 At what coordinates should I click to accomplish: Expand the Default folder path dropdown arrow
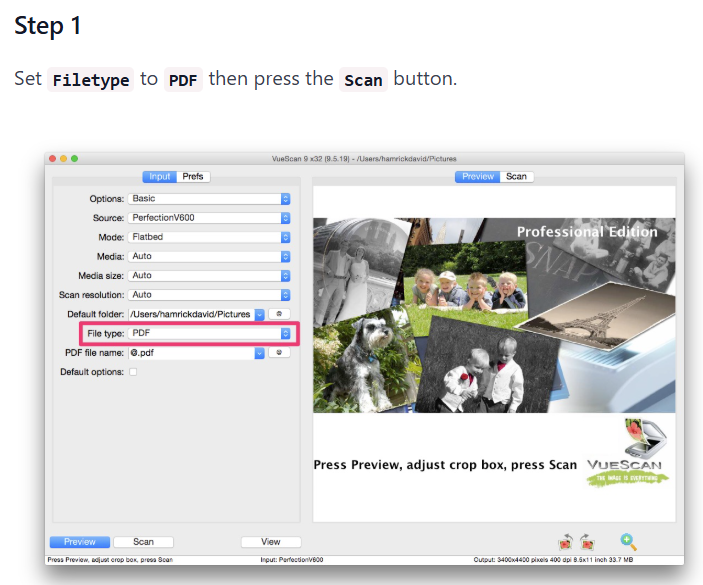(260, 315)
